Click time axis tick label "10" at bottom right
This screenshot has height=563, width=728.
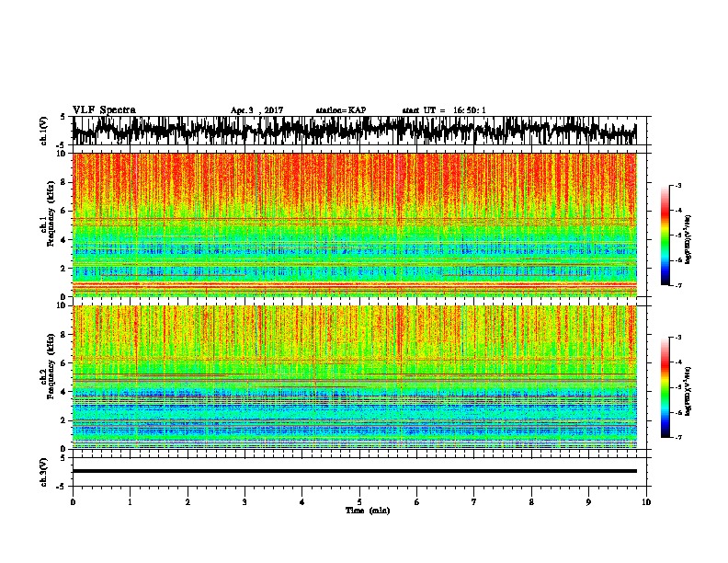646,502
